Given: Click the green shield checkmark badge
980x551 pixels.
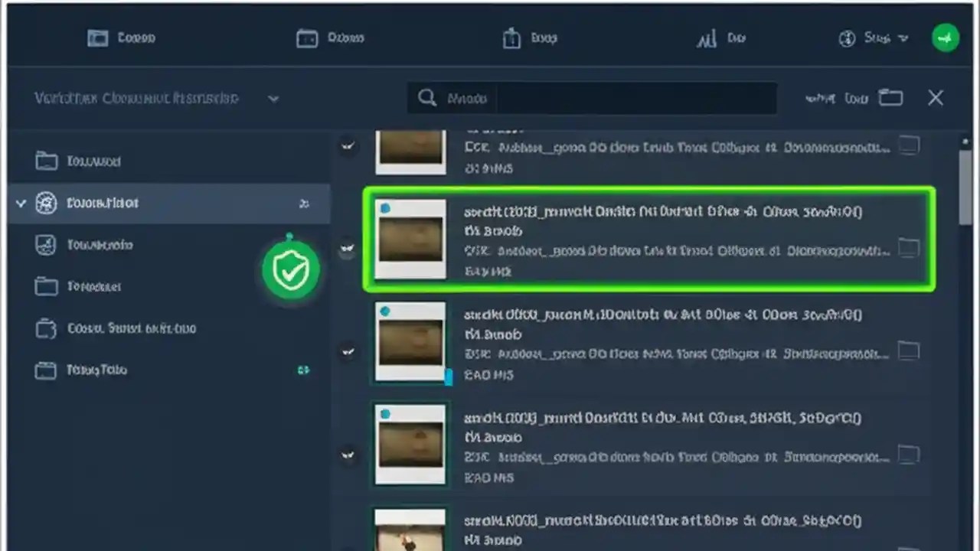Looking at the screenshot, I should click(x=291, y=268).
